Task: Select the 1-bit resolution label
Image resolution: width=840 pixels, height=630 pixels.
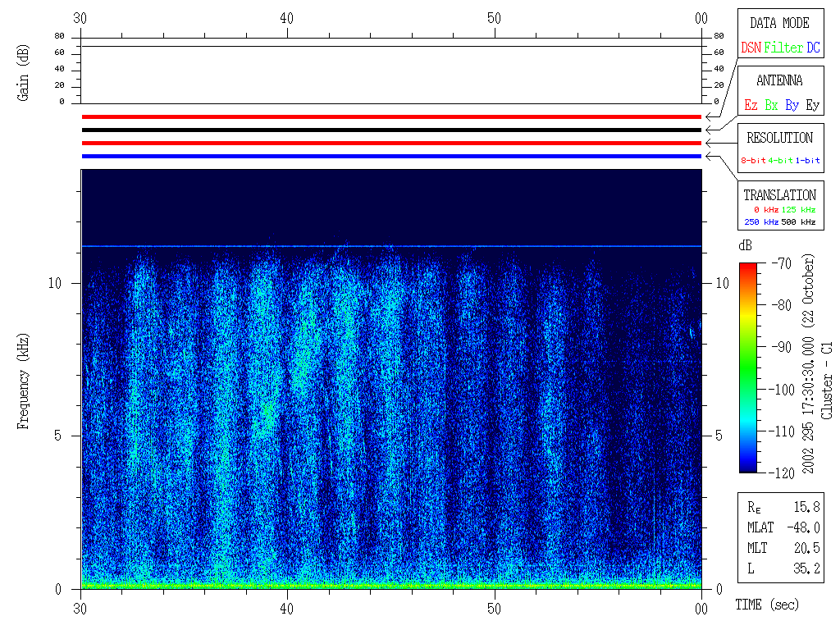Action: click(808, 161)
